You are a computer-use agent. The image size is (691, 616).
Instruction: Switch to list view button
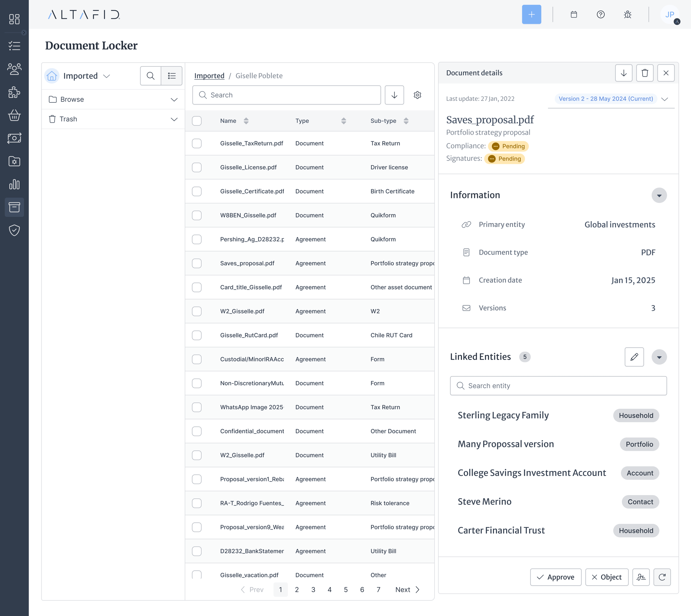(172, 76)
